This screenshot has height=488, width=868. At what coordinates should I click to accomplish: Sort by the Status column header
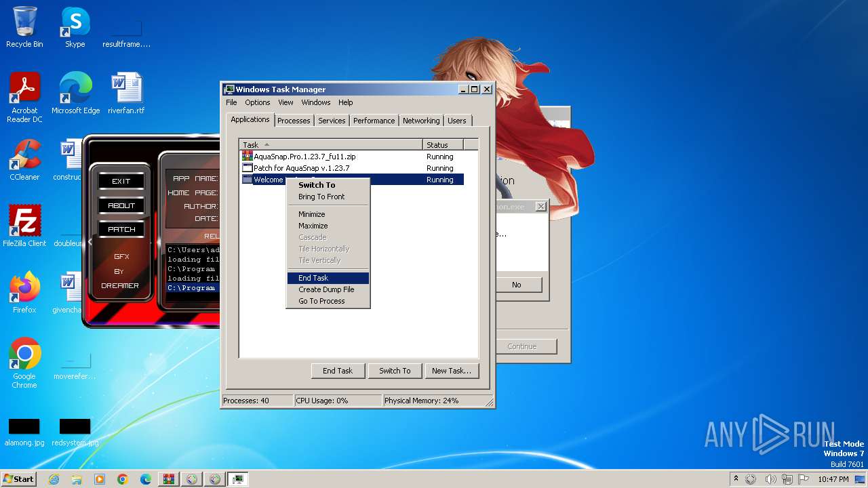pos(443,145)
